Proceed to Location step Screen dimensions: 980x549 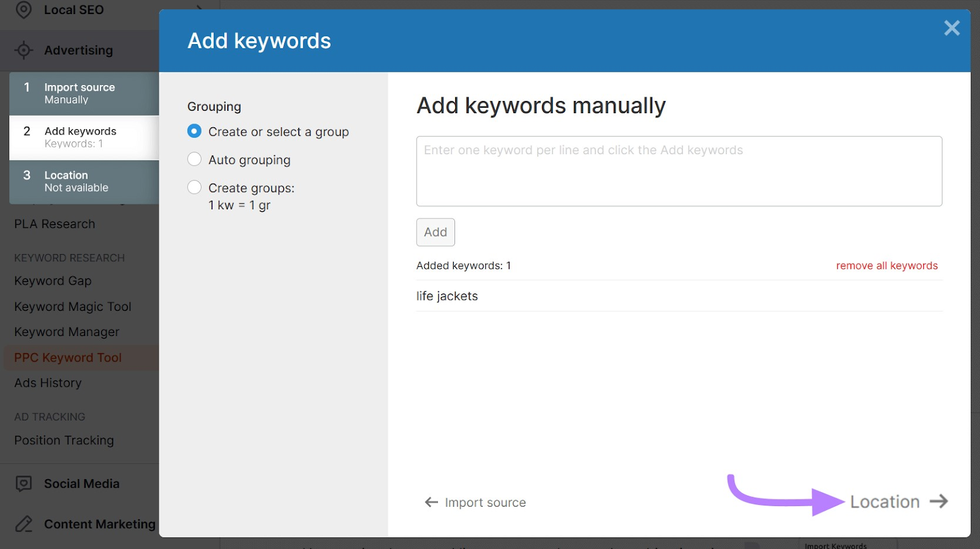pos(899,501)
